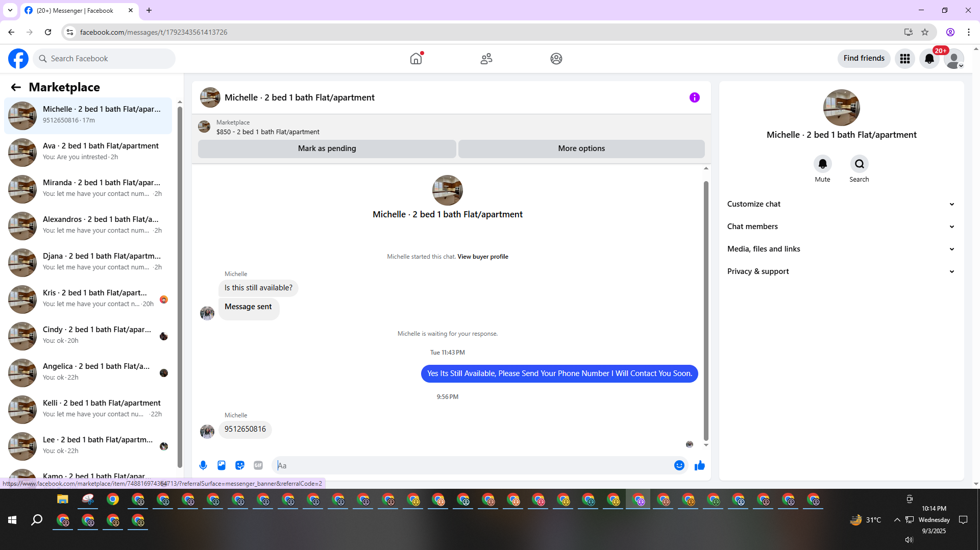980x550 pixels.
Task: Open the weather widget showing 31°C
Action: click(866, 520)
